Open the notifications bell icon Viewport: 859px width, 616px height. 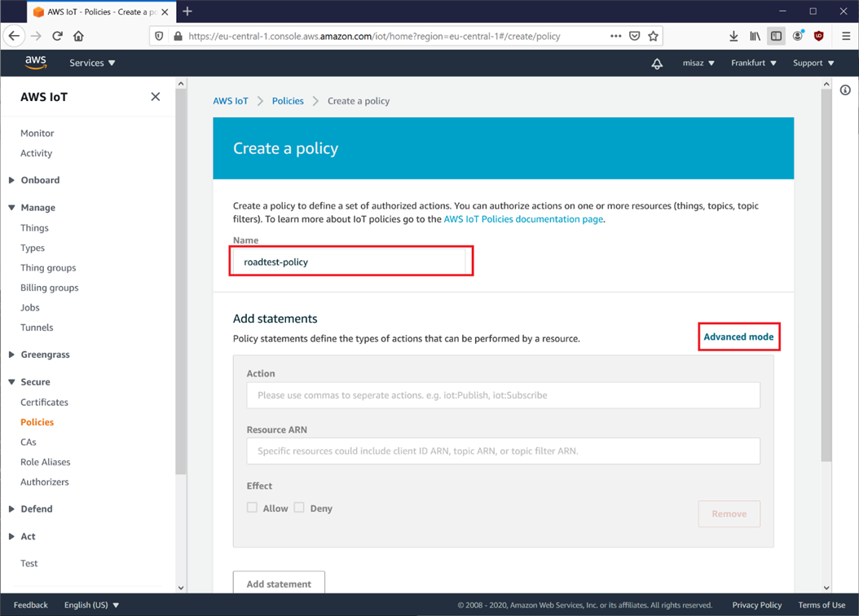pyautogui.click(x=657, y=64)
